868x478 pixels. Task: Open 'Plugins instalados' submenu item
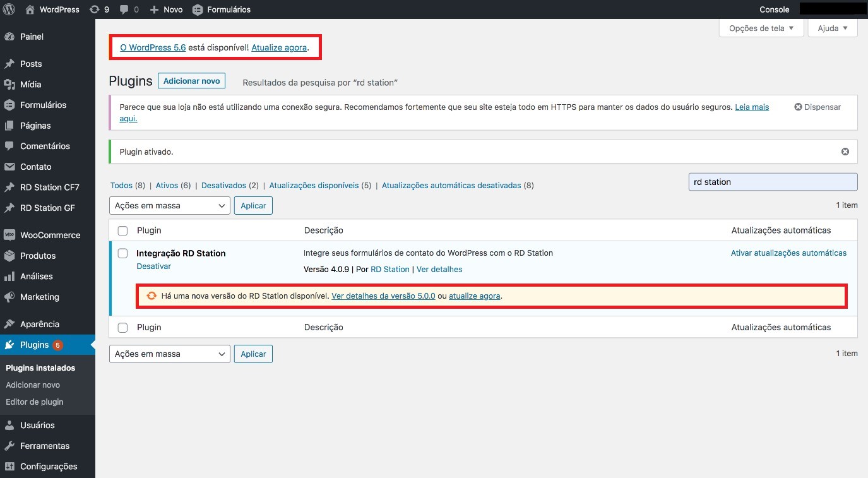(40, 368)
